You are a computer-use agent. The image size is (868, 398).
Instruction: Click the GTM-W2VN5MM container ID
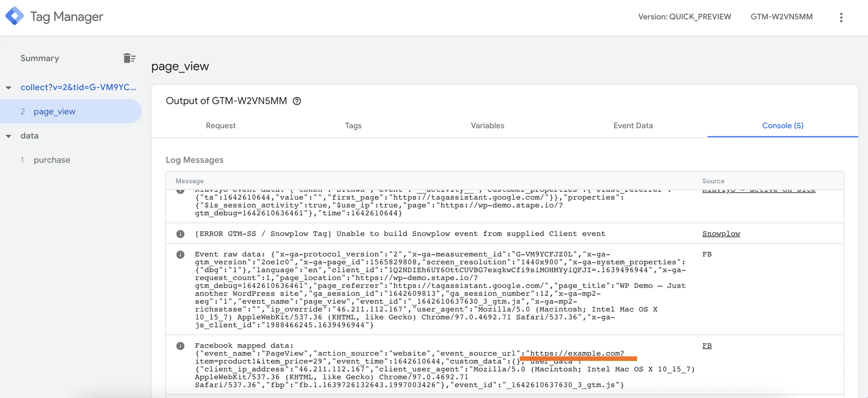click(781, 17)
